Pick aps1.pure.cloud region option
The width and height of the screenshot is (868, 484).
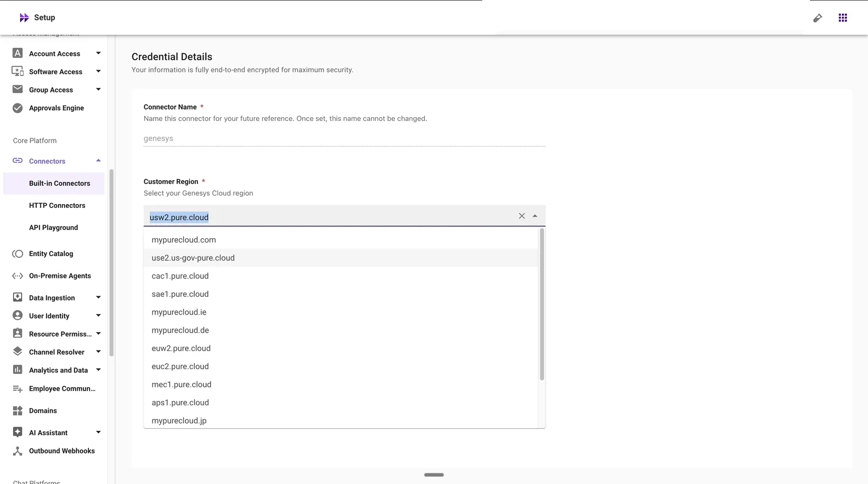341,403
